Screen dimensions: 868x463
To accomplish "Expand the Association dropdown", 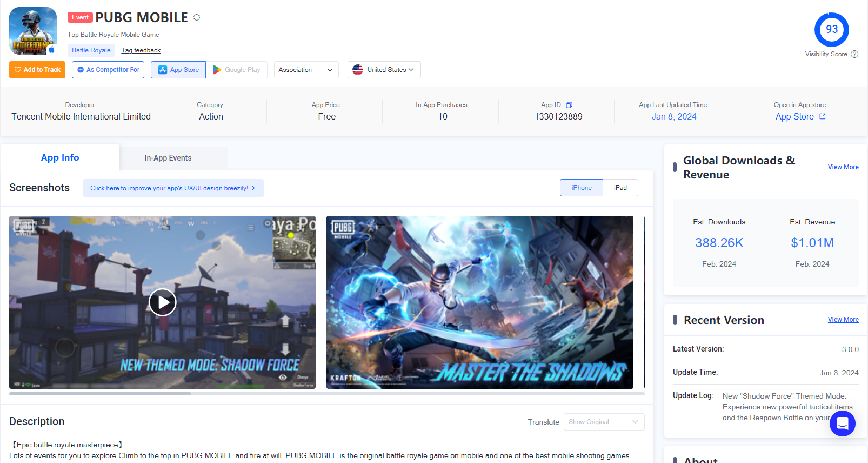I will point(306,70).
